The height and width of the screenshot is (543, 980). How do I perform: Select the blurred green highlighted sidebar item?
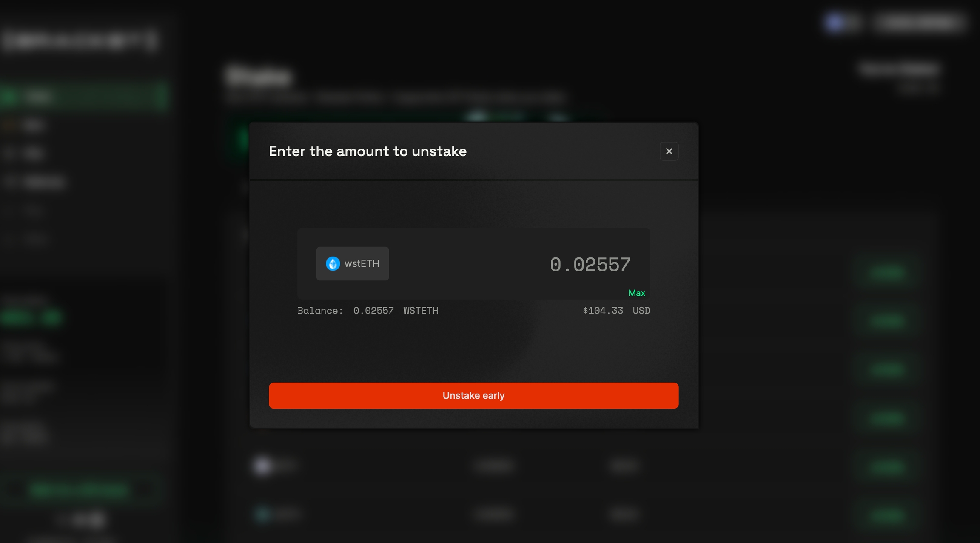pos(84,97)
